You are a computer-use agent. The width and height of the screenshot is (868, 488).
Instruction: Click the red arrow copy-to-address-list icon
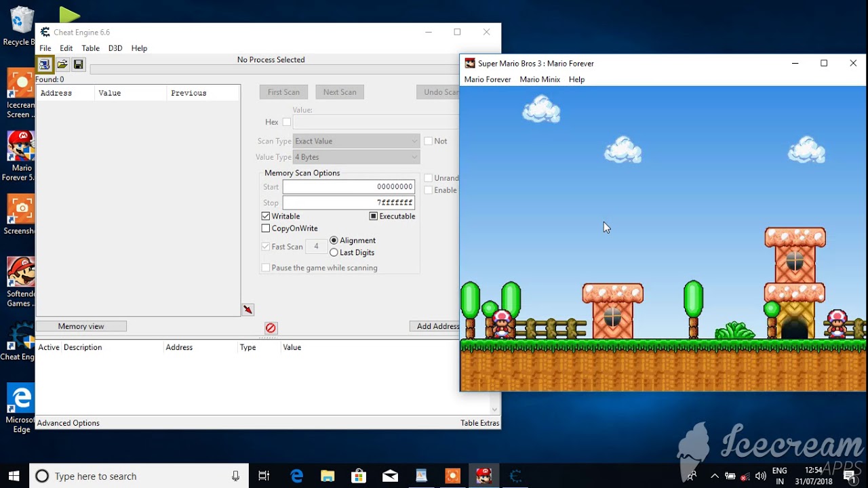(248, 310)
